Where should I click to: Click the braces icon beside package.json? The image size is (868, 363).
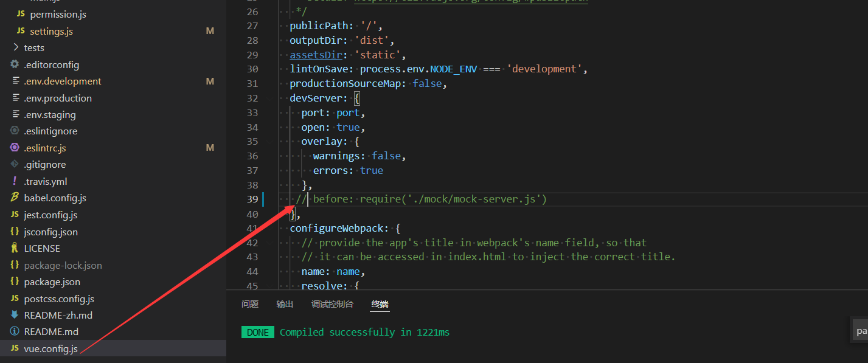15,282
